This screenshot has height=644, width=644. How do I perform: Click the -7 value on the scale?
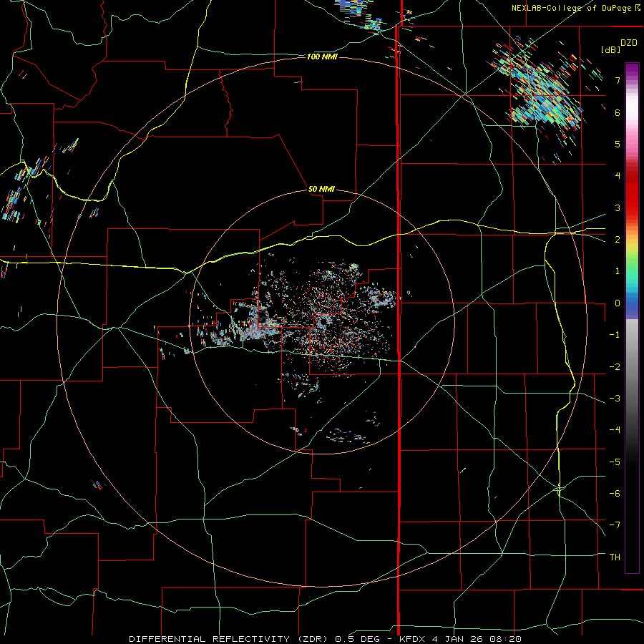point(615,525)
